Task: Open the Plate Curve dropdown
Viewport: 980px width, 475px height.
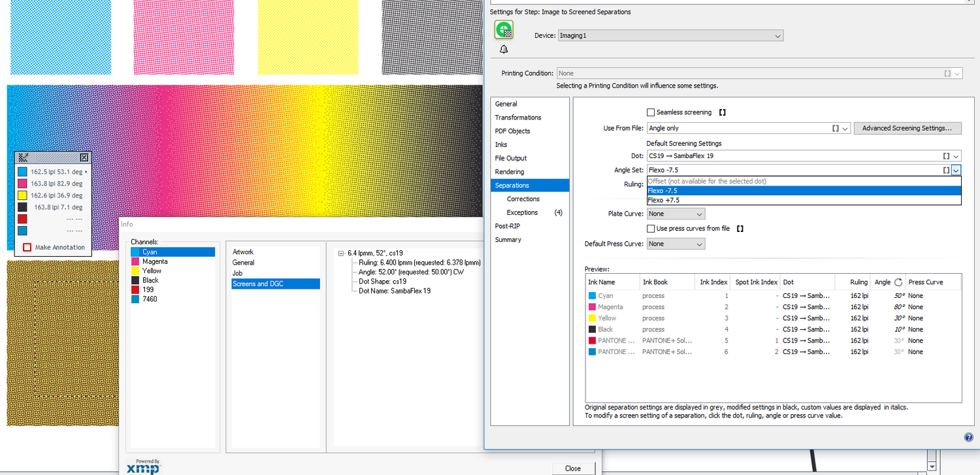Action: coord(676,214)
